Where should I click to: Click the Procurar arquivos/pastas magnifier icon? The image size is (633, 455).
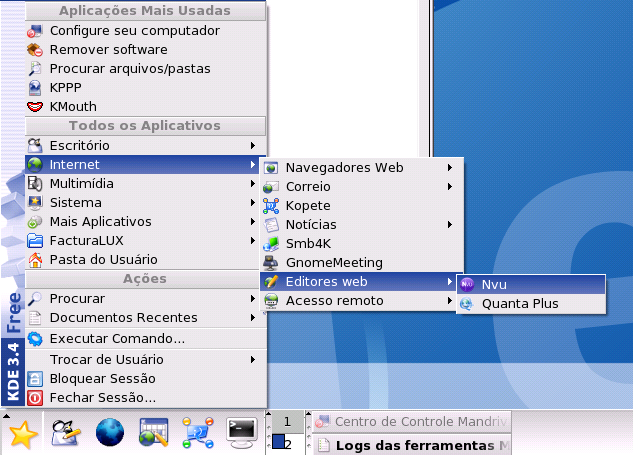pos(35,69)
